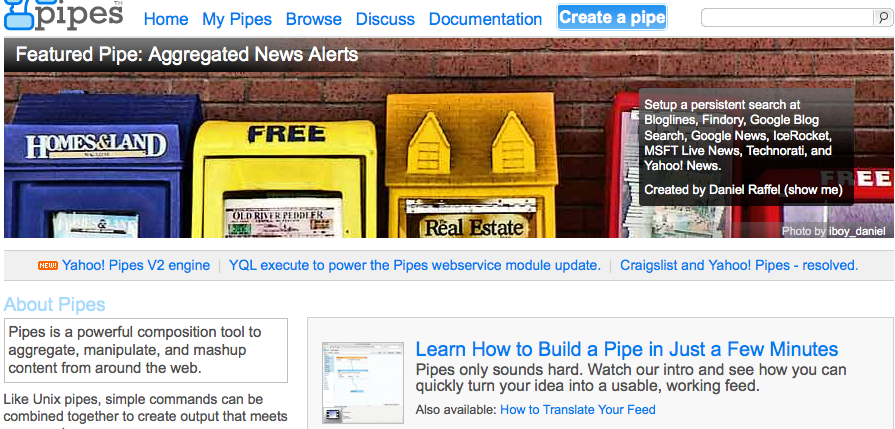Click the Pipes logo icon

click(63, 15)
